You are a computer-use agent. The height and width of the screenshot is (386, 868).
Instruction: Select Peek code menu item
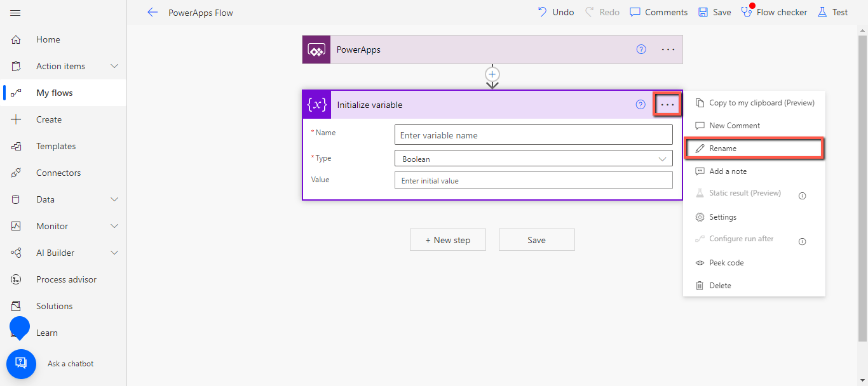(x=754, y=263)
